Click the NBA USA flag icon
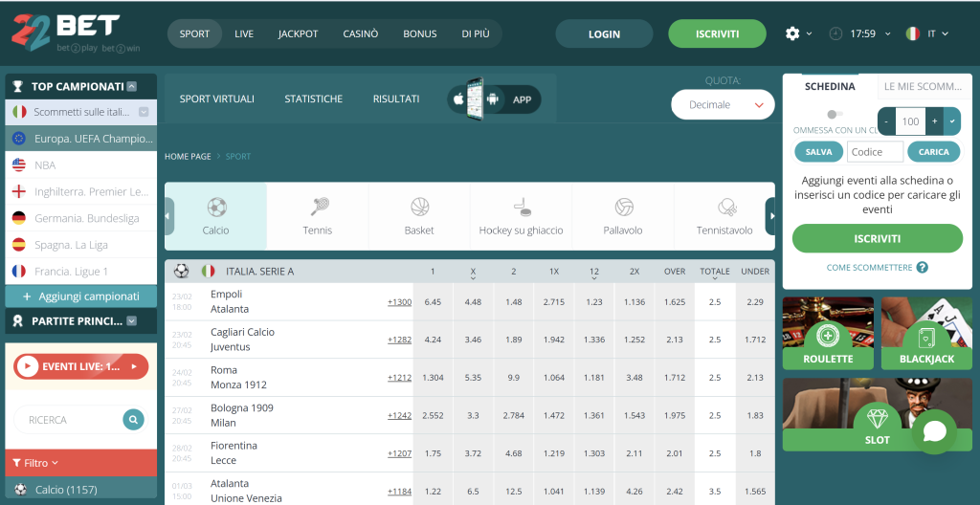980x505 pixels. click(19, 165)
